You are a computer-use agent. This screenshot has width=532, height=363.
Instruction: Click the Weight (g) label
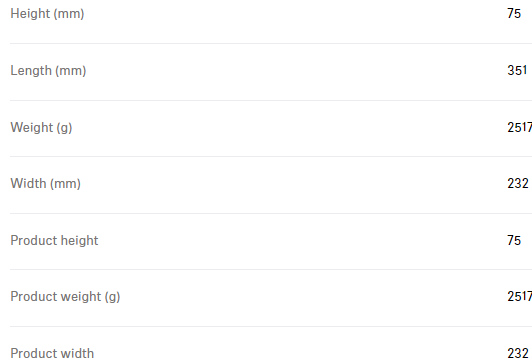(x=41, y=128)
